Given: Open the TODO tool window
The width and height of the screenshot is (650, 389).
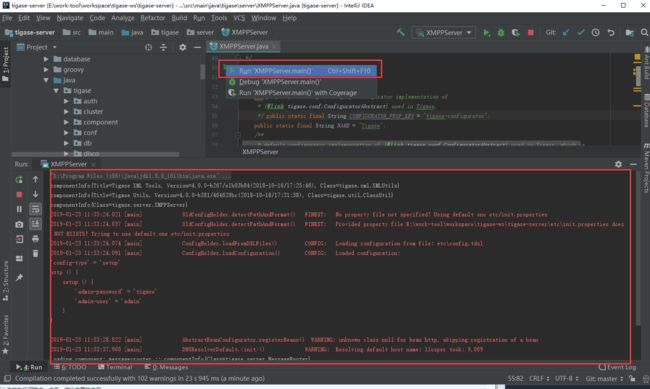Looking at the screenshot, I should pyautogui.click(x=70, y=367).
